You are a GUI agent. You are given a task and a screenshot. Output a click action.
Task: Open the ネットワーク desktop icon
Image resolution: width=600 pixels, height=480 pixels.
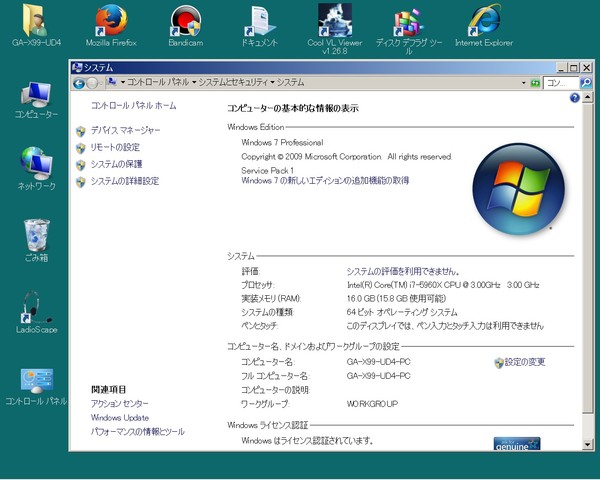(x=36, y=168)
